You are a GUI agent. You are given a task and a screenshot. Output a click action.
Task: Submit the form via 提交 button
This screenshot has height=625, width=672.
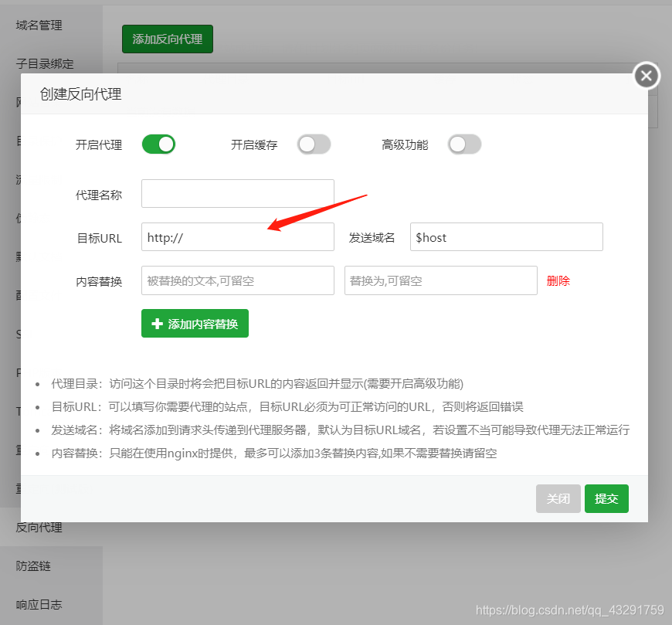[x=606, y=498]
